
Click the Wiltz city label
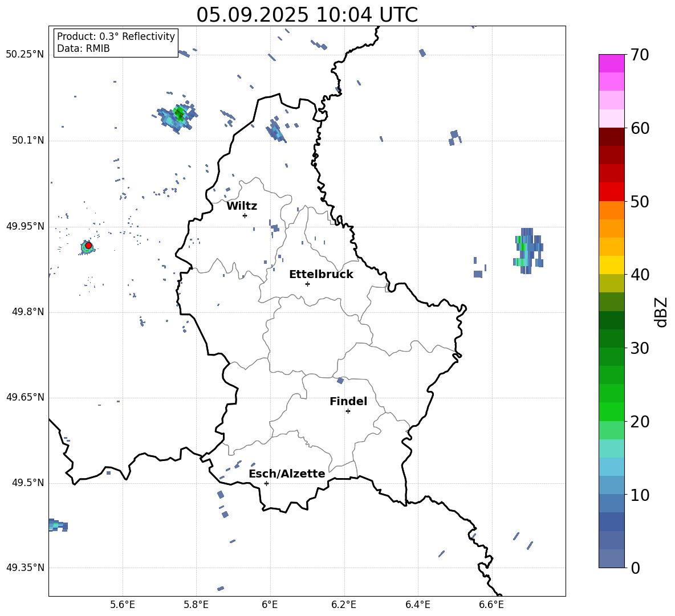242,206
